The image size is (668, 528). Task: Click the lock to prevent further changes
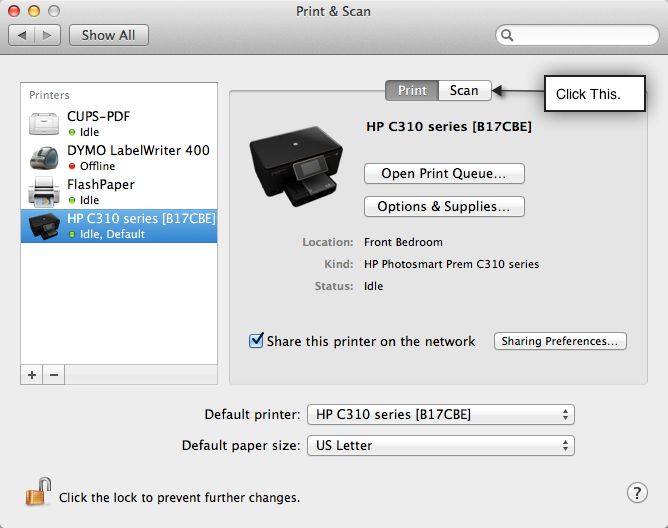point(38,492)
